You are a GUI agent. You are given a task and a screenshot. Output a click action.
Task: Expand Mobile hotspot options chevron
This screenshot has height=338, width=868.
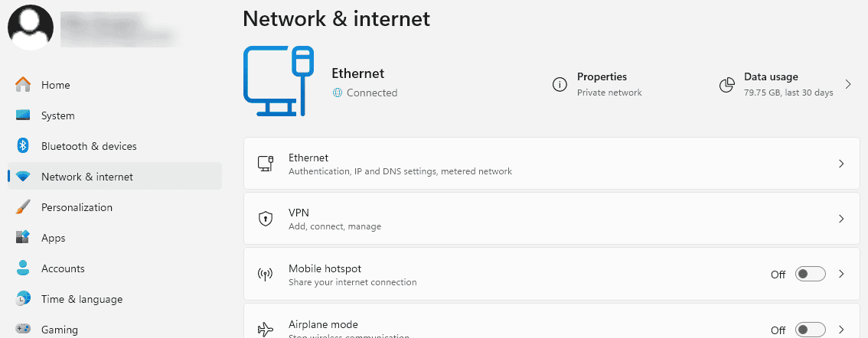[841, 274]
